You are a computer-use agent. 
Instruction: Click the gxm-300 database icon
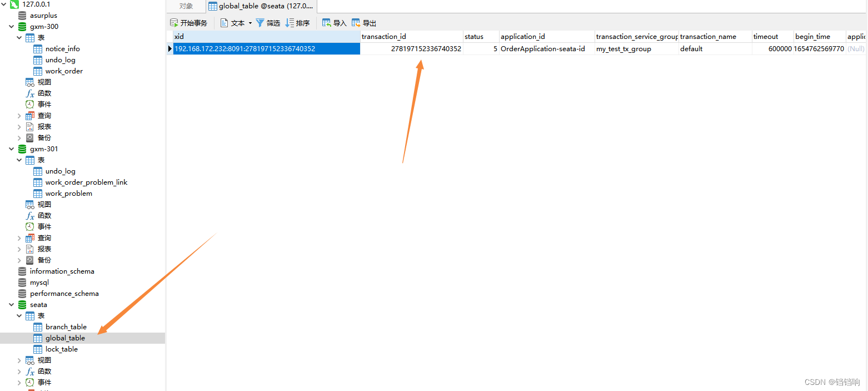(x=22, y=27)
